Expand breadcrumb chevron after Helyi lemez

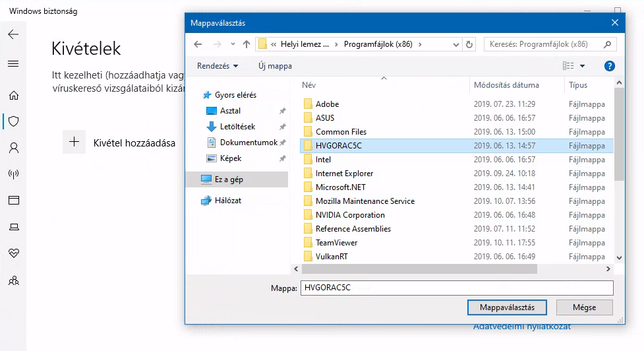(x=336, y=44)
